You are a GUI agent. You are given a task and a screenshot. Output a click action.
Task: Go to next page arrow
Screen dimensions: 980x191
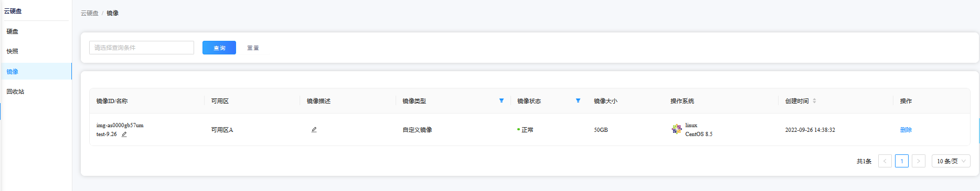tap(919, 161)
